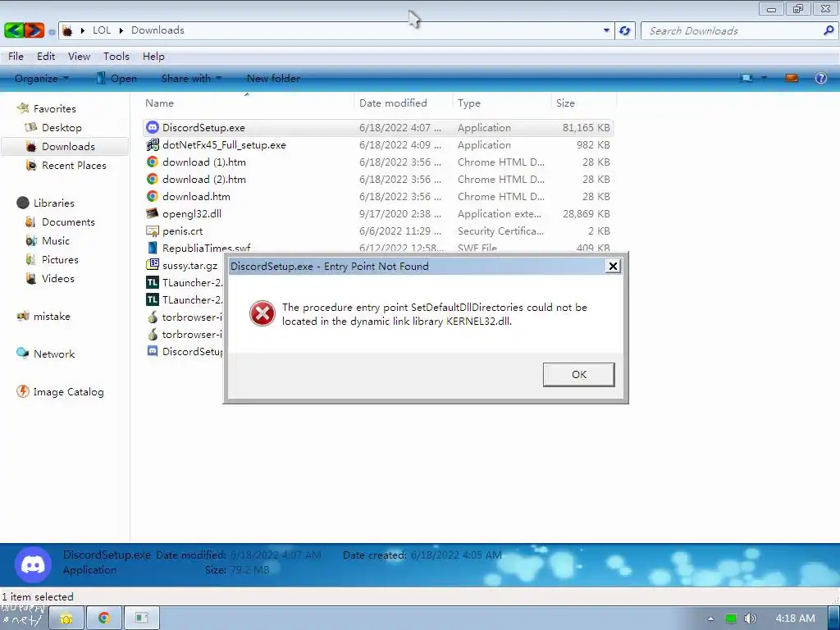Click the change view icon in toolbar
The image size is (840, 630).
746,78
